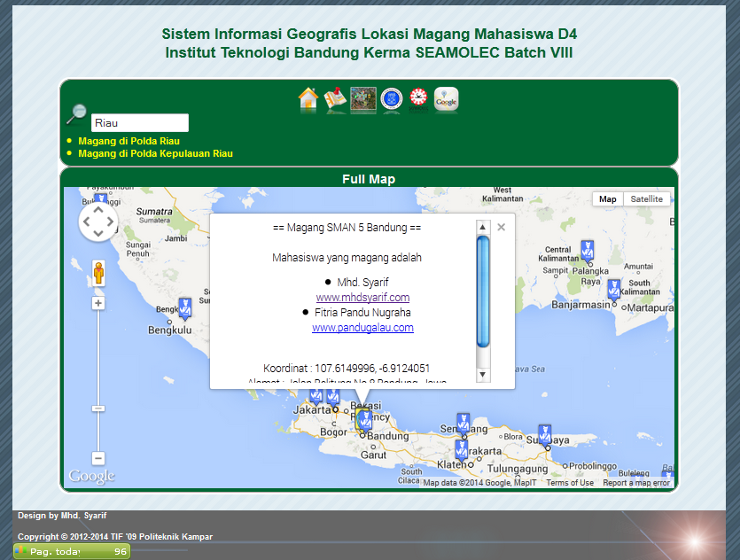Close the Magang SMAN 5 Bandung popup
The height and width of the screenshot is (560, 740).
click(501, 227)
